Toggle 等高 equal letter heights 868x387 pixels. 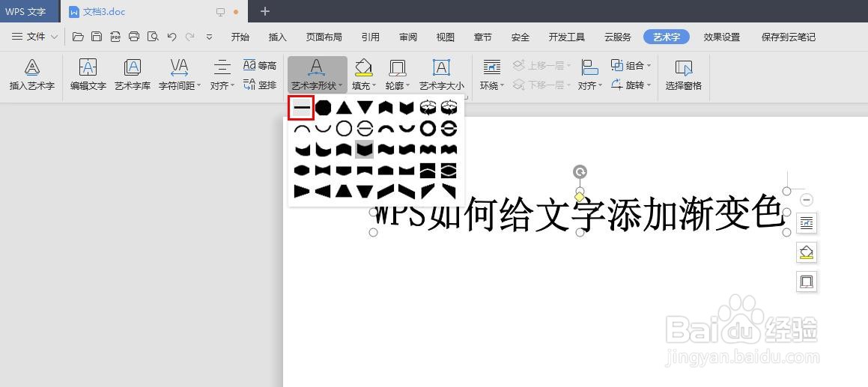pos(260,65)
